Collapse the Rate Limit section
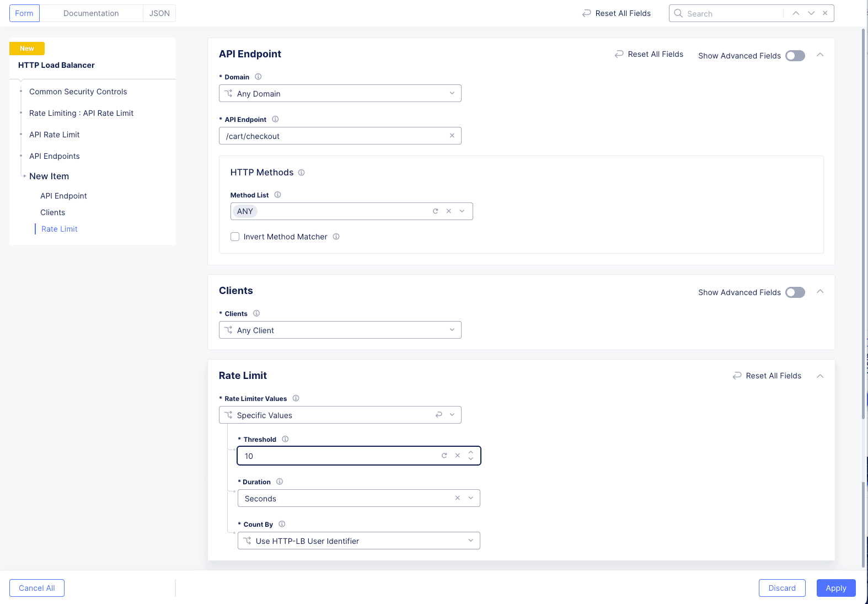Screen dimensions: 868x604 pos(820,376)
